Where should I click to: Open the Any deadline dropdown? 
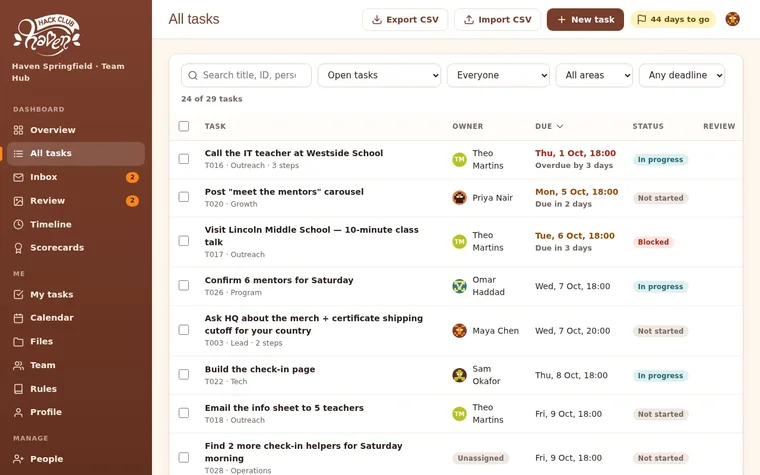[x=681, y=76]
